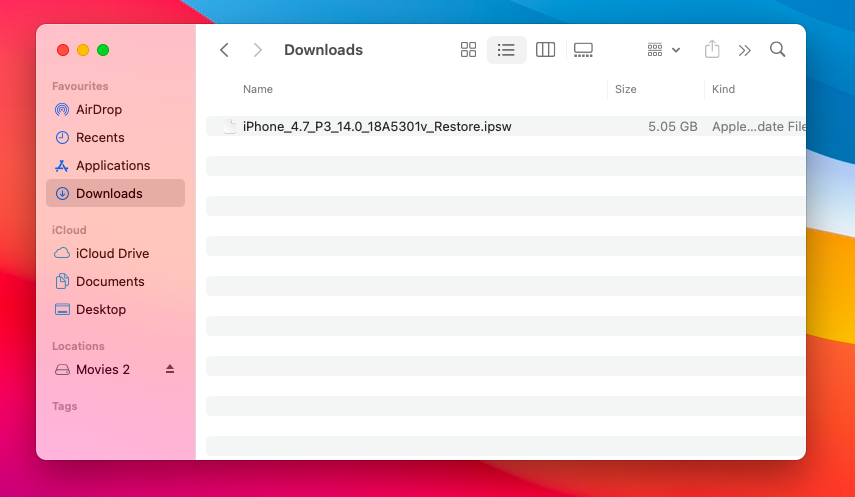
Task: Sort by the Size column header
Action: point(625,89)
